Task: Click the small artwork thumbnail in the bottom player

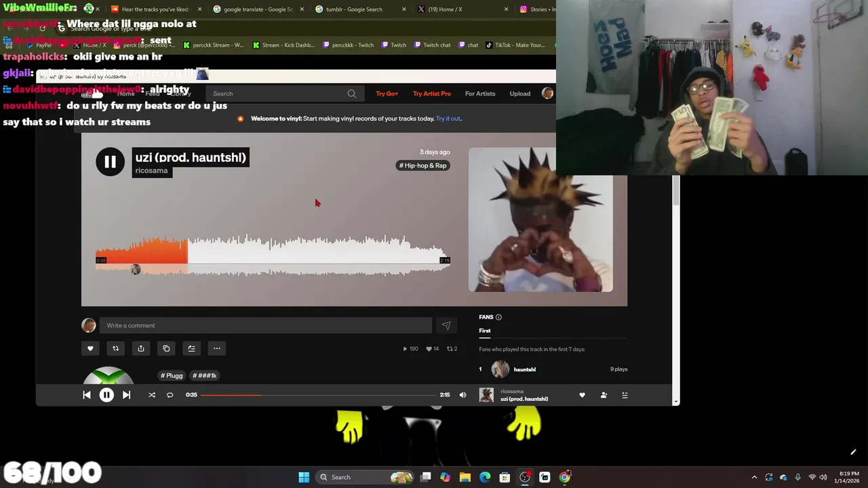Action: [486, 395]
